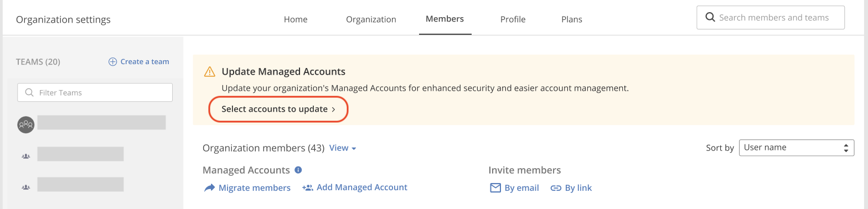The height and width of the screenshot is (209, 868).
Task: Click Select accounts to update button
Action: click(x=278, y=109)
